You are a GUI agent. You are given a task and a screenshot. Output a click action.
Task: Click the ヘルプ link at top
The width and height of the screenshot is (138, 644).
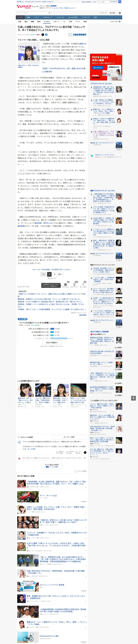click(94, 2)
